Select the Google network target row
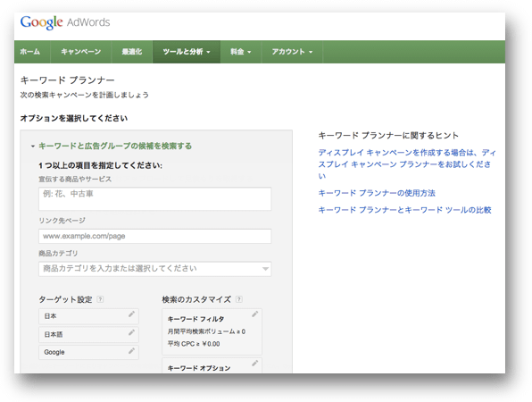The height and width of the screenshot is (402, 532). click(x=88, y=353)
